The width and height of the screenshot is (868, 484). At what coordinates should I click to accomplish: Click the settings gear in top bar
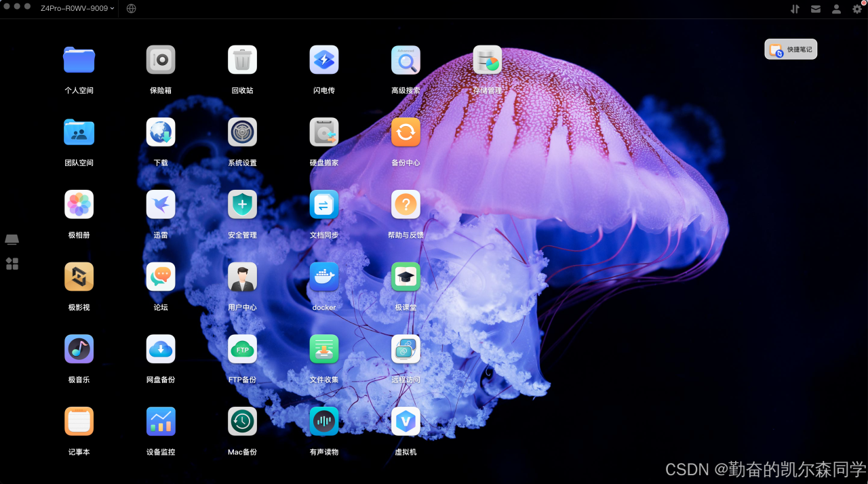point(857,9)
